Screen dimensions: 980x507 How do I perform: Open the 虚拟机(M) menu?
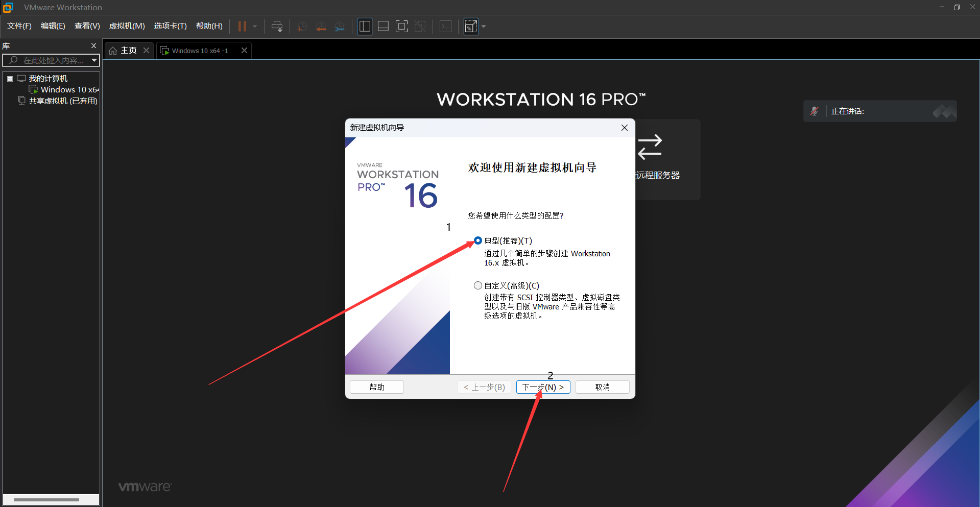tap(127, 26)
